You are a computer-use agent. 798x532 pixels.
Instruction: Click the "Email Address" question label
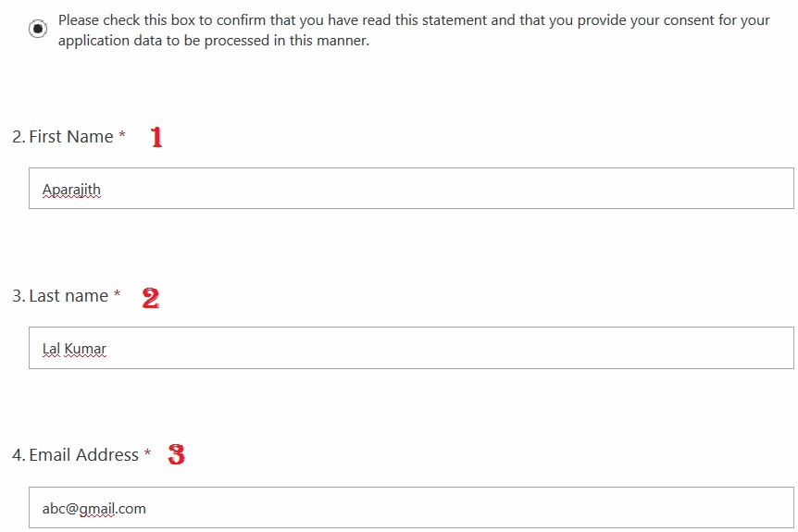(x=83, y=455)
